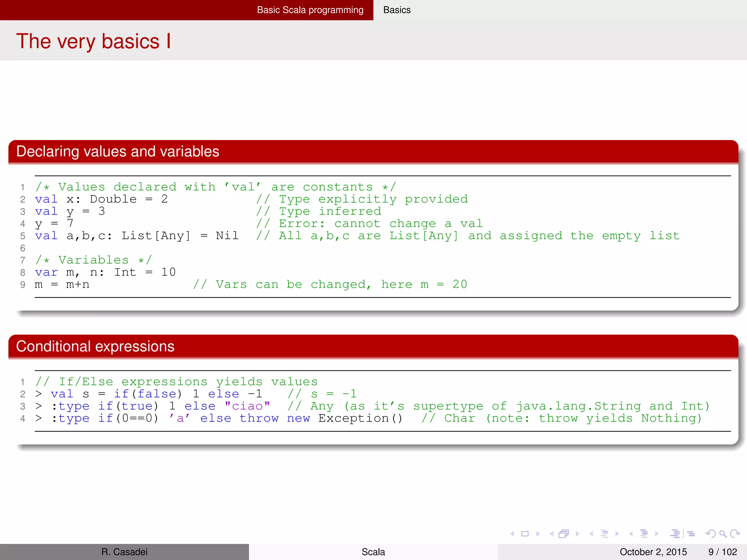Go to previous section arrow

point(631,534)
